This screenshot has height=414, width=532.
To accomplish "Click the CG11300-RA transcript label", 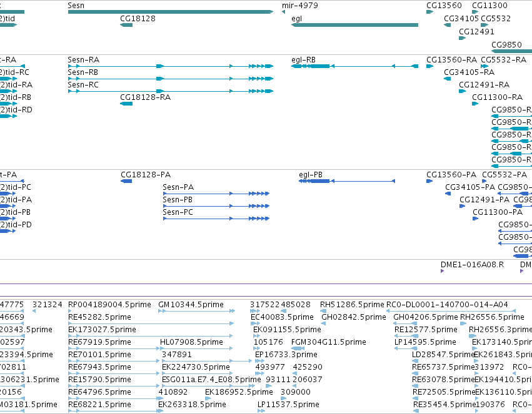I will (x=498, y=97).
